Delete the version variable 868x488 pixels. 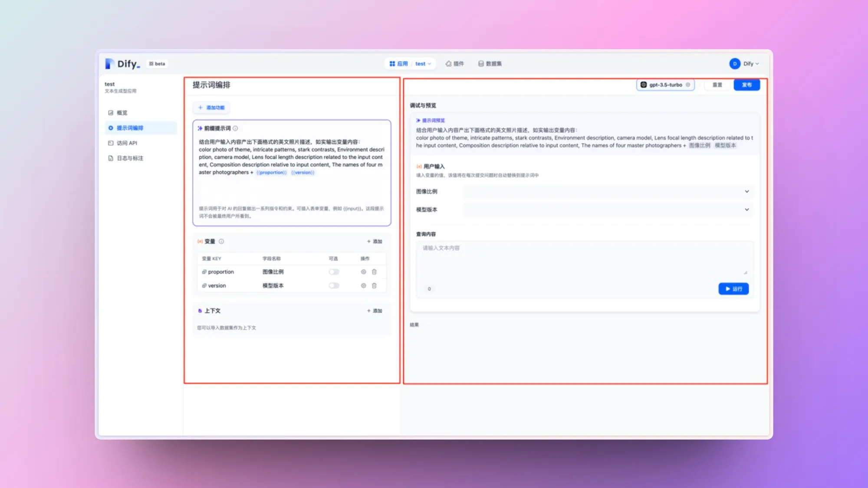point(374,286)
